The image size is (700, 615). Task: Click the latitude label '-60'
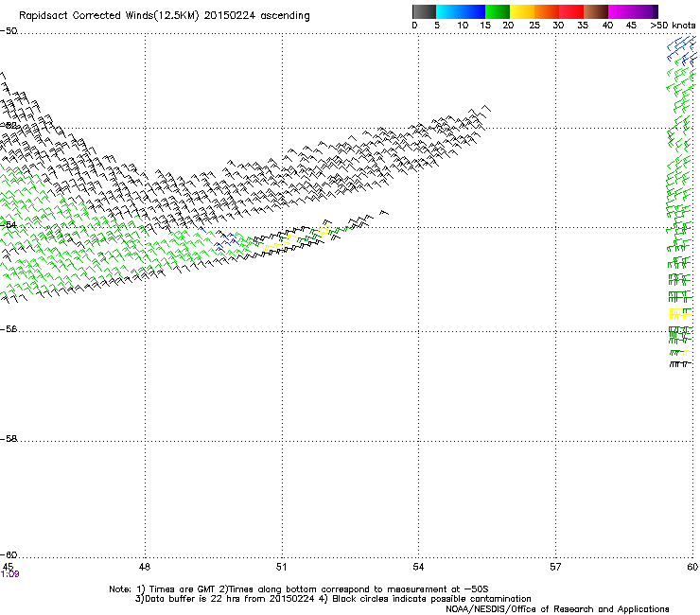click(x=9, y=555)
